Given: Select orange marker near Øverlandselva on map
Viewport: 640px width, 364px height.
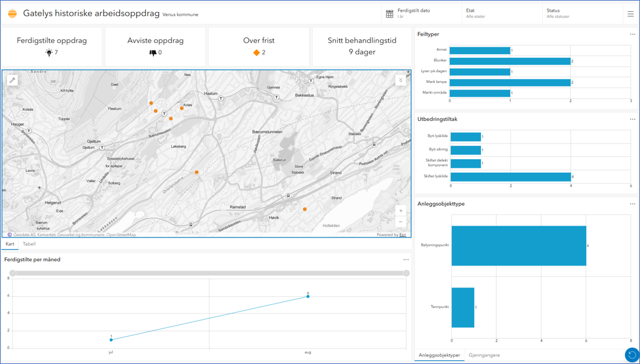Looking at the screenshot, I should point(196,172).
